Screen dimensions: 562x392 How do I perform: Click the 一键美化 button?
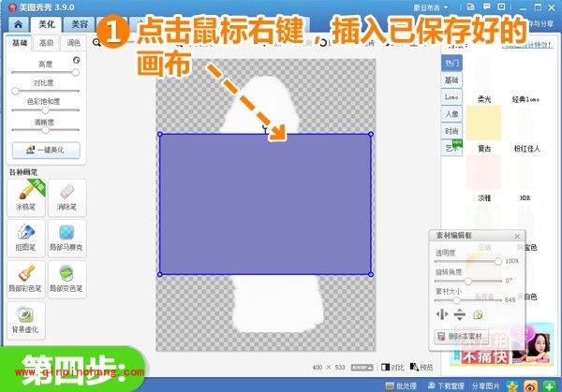(46, 150)
